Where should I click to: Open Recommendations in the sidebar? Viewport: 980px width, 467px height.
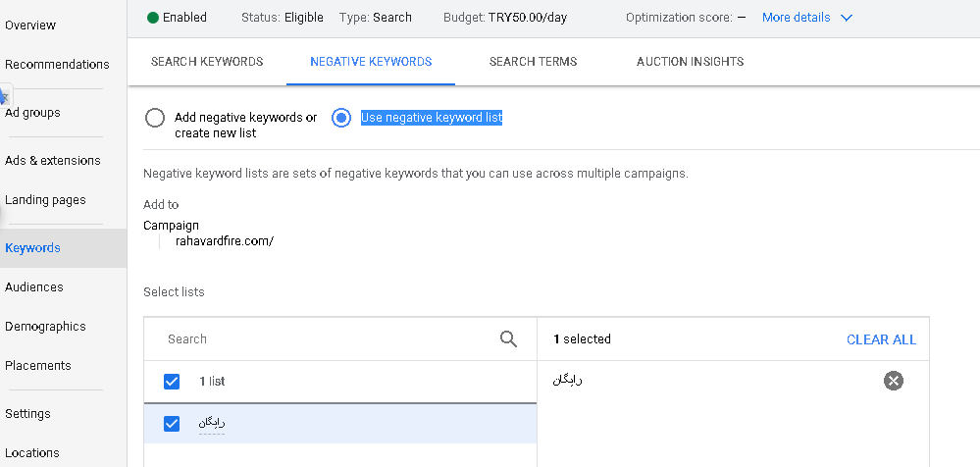tap(57, 65)
